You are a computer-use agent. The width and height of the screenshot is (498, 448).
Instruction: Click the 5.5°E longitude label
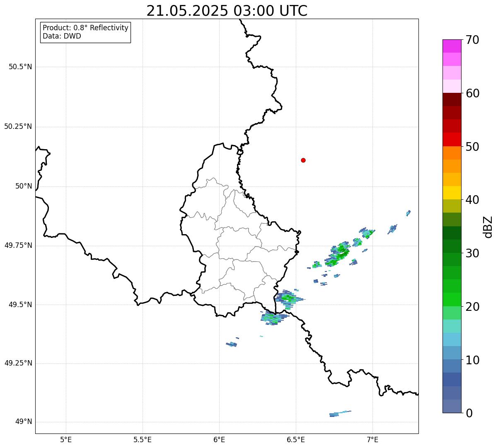[143, 440]
